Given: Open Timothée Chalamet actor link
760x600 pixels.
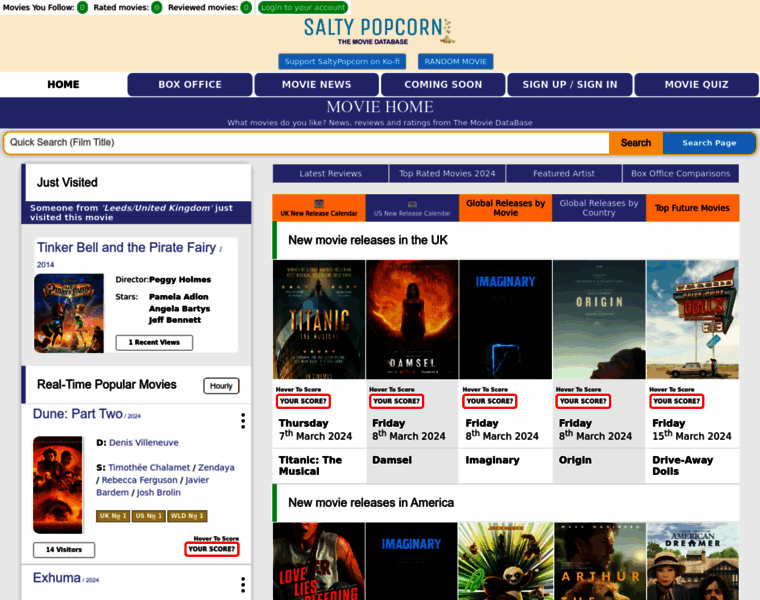Looking at the screenshot, I should coord(149,467).
